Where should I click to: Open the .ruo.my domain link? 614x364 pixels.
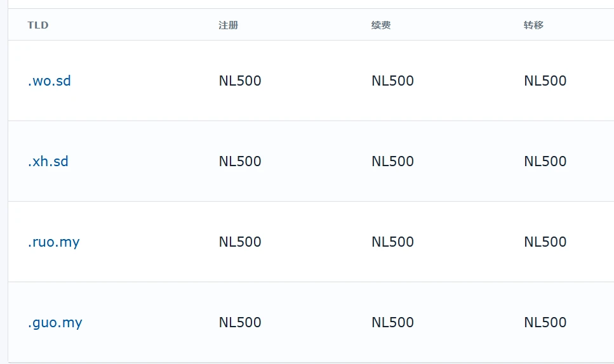pyautogui.click(x=54, y=242)
